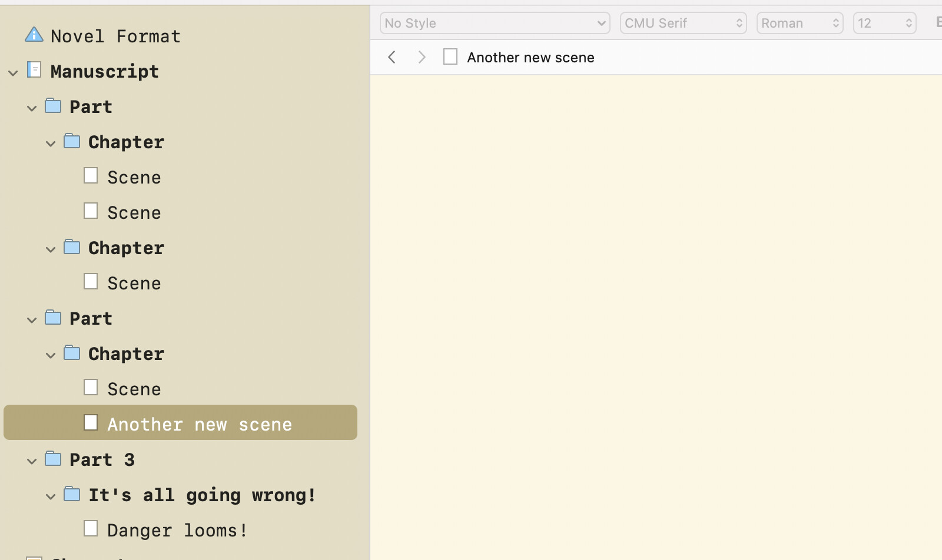This screenshot has height=560, width=942.
Task: Open the Novel Format warning item
Action: (34, 35)
